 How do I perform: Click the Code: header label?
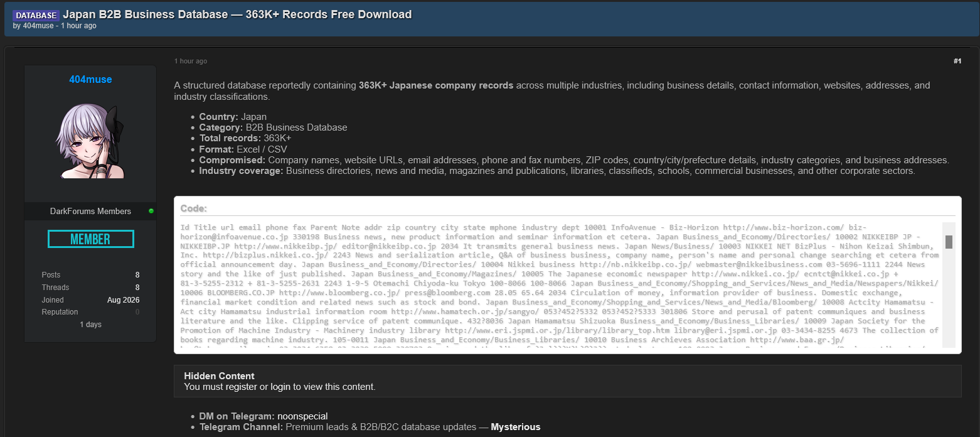pyautogui.click(x=193, y=208)
